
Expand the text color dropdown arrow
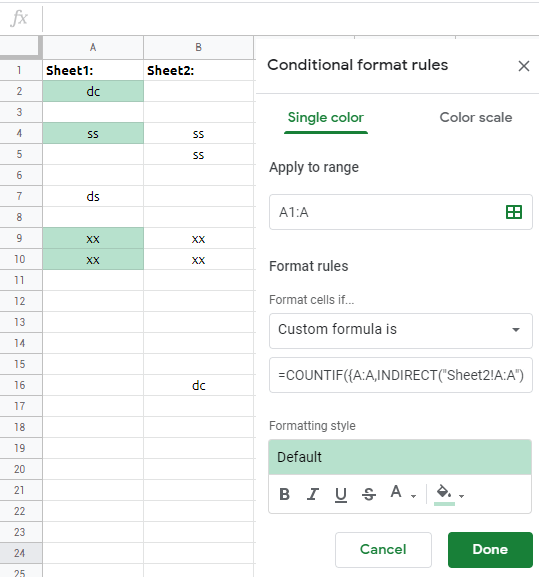pyautogui.click(x=414, y=496)
